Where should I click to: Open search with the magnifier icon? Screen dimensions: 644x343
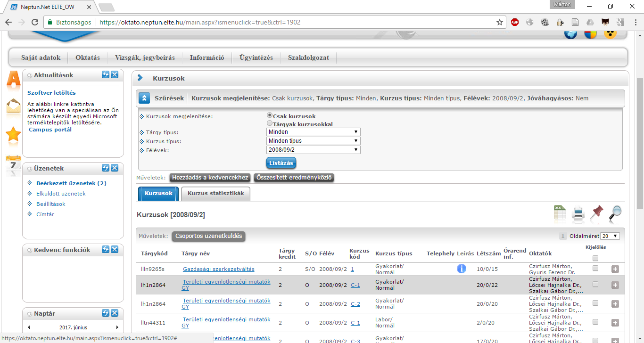pyautogui.click(x=615, y=213)
